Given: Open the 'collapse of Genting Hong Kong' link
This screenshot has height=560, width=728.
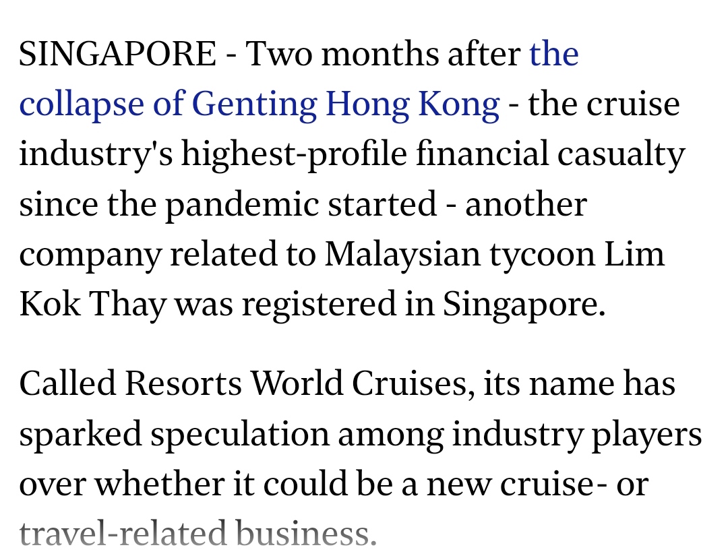Looking at the screenshot, I should (x=260, y=103).
